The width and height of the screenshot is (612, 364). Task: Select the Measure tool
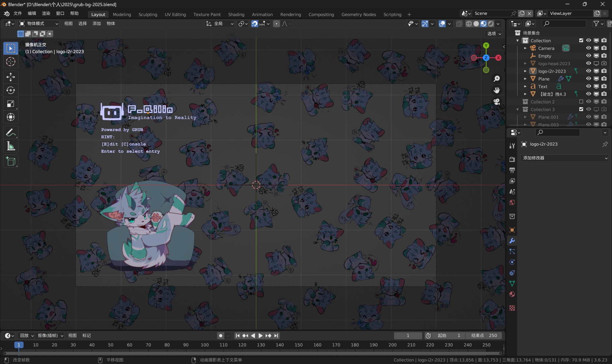(10, 146)
